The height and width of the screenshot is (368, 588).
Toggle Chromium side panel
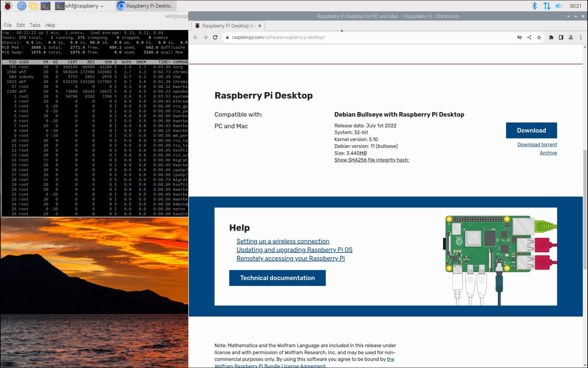(561, 37)
